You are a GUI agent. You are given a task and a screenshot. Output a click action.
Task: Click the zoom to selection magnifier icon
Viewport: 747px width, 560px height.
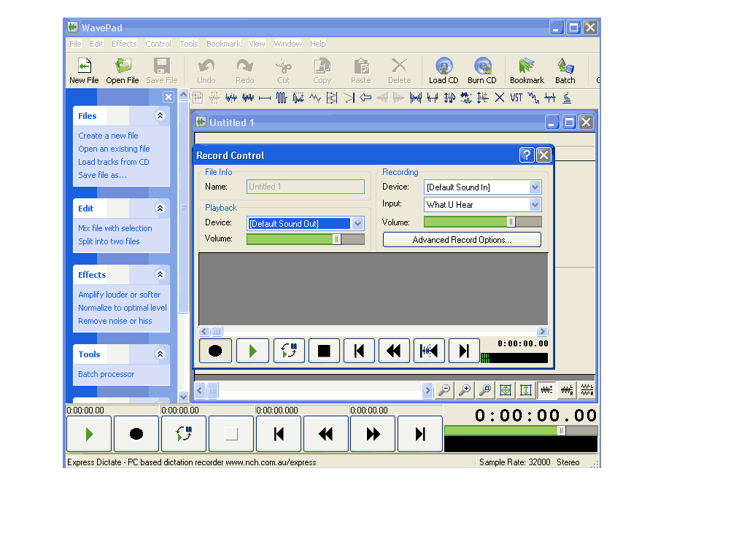pos(485,391)
